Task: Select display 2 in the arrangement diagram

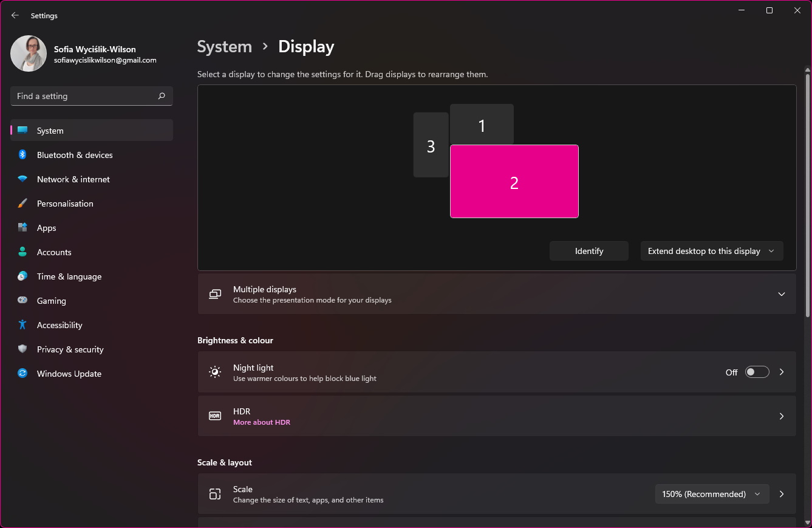Action: (x=514, y=181)
